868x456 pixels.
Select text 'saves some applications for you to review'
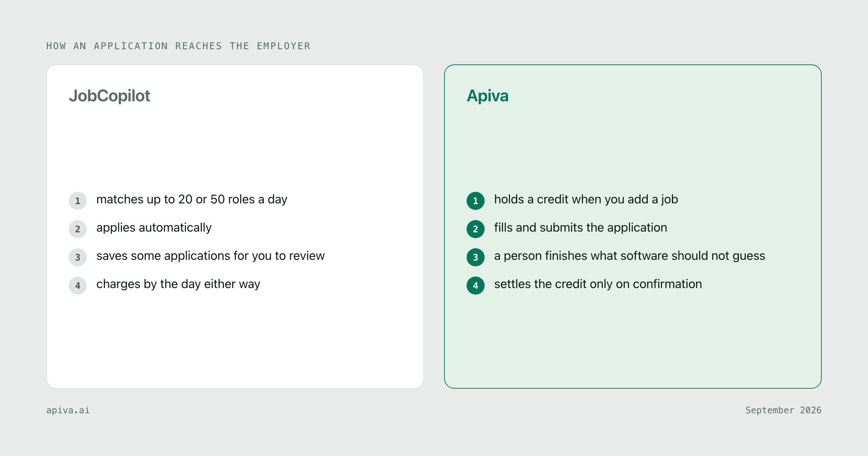click(210, 256)
